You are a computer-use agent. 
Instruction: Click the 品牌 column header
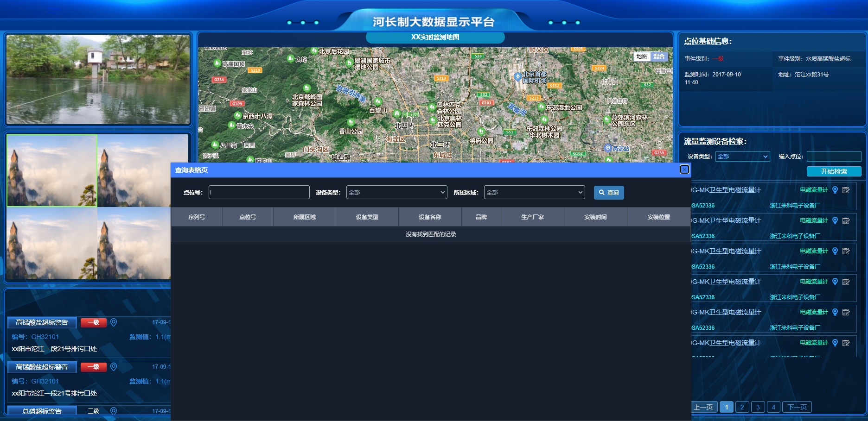coord(481,217)
